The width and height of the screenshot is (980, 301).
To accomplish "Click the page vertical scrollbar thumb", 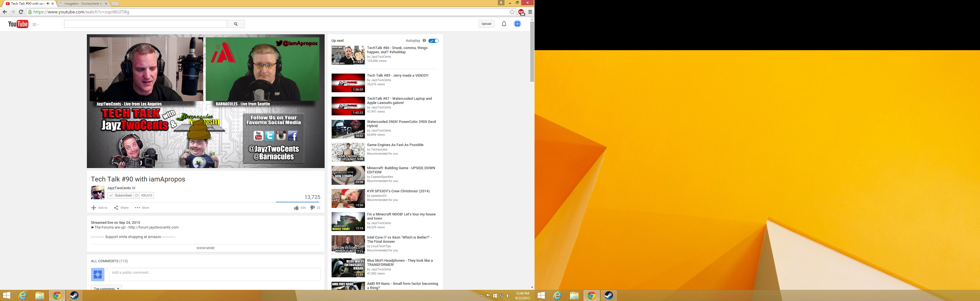I will coord(532,52).
